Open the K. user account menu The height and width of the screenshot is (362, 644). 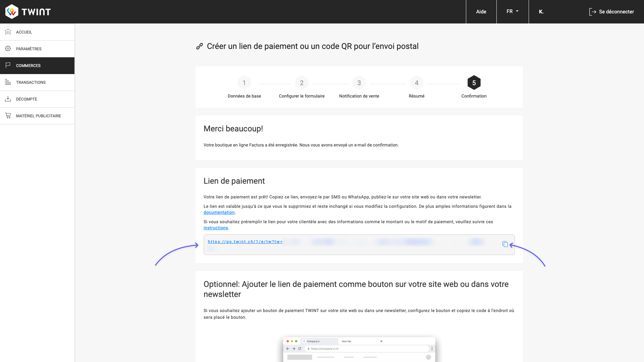click(x=541, y=12)
